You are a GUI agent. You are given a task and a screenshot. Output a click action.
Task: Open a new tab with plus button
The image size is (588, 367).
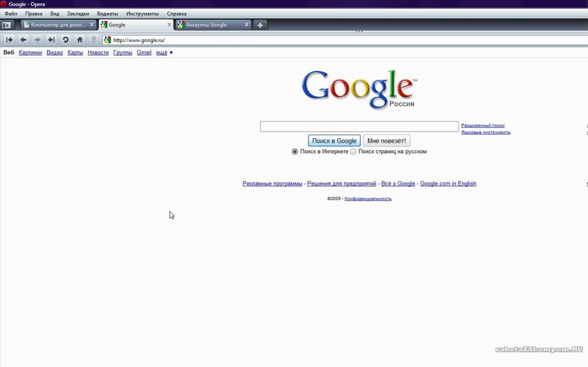260,25
